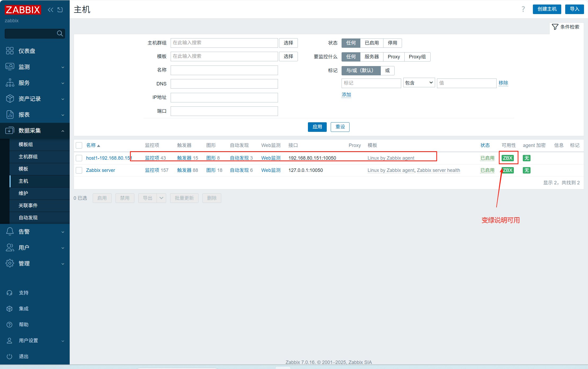Screen dimensions: 588x369
Task: Click the 管理 gear icon
Action: click(10, 263)
